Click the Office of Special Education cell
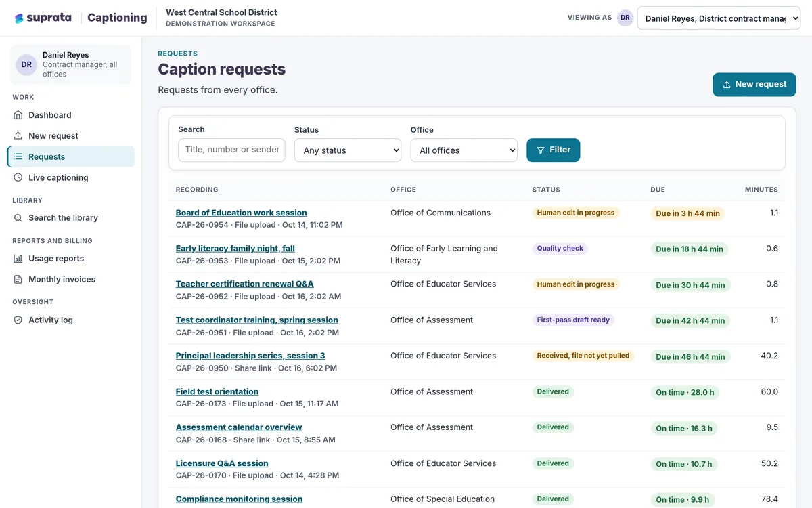 [x=443, y=499]
